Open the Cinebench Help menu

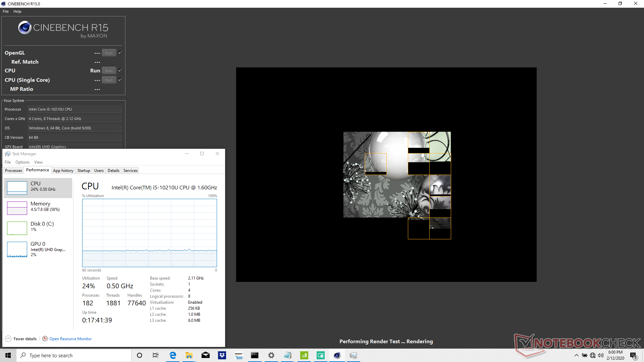[x=17, y=11]
